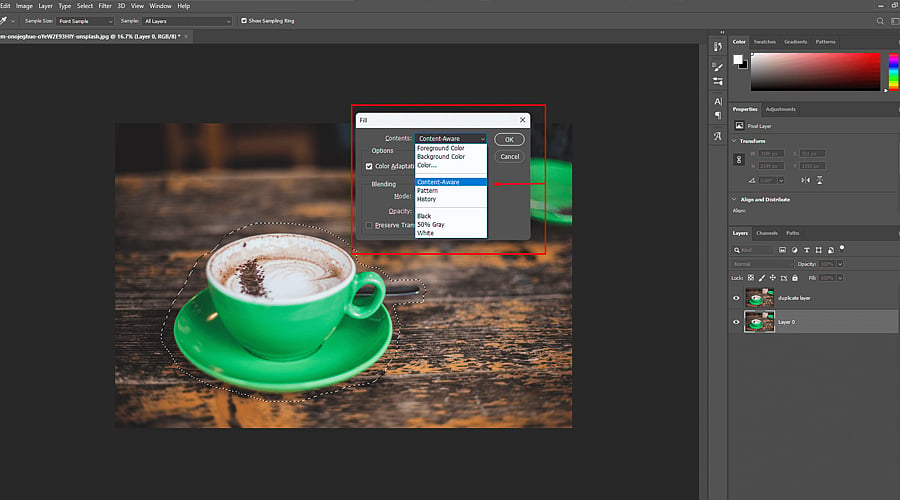Open the Paragraph panel icon
This screenshot has height=500, width=900.
click(x=717, y=115)
